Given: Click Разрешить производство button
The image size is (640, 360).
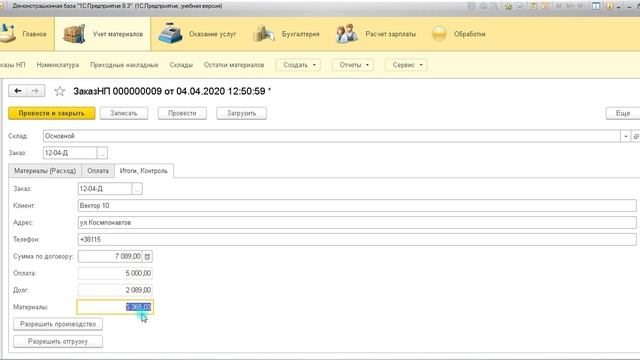Looking at the screenshot, I should point(58,324).
